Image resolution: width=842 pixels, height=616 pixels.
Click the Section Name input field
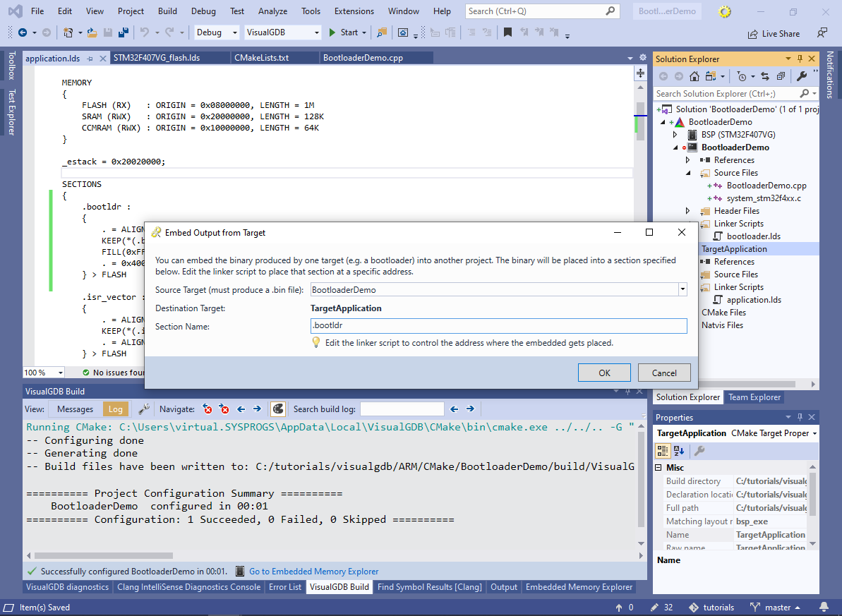pos(499,325)
